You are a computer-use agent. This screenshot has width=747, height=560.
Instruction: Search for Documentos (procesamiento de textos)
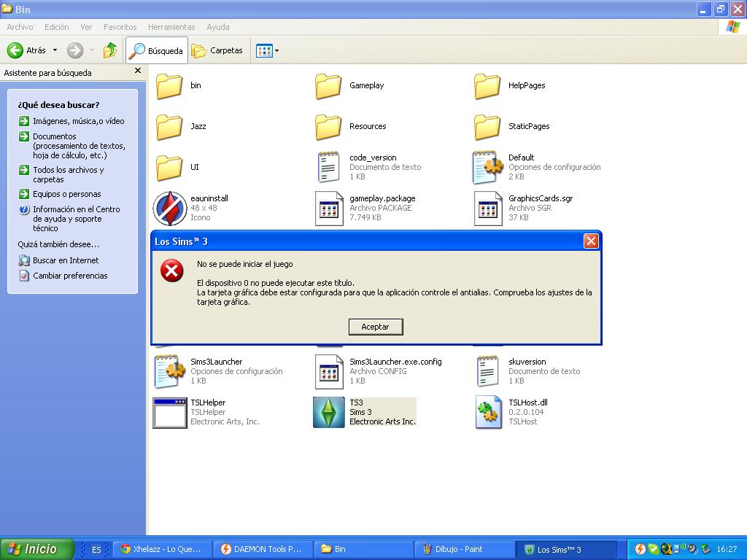click(72, 146)
